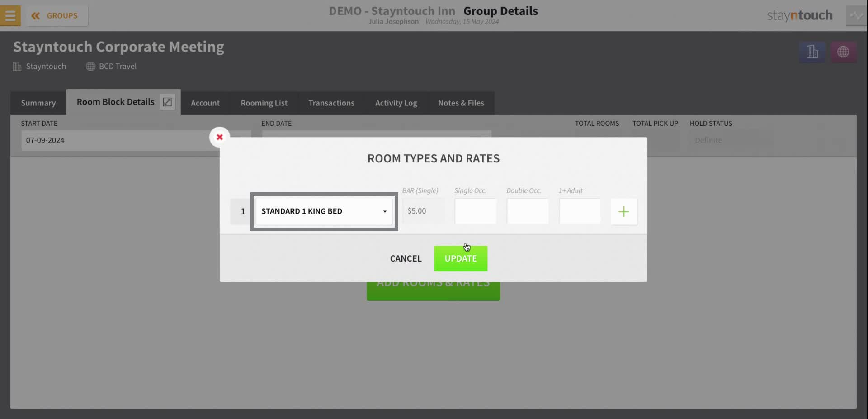Click the Stayntouch Corporate Meeting group name

118,47
